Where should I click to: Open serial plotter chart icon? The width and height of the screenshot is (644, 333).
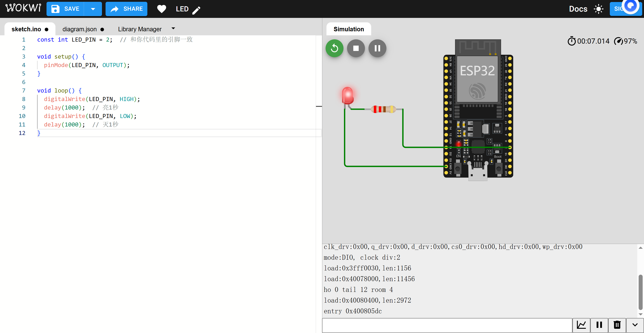[x=581, y=325]
